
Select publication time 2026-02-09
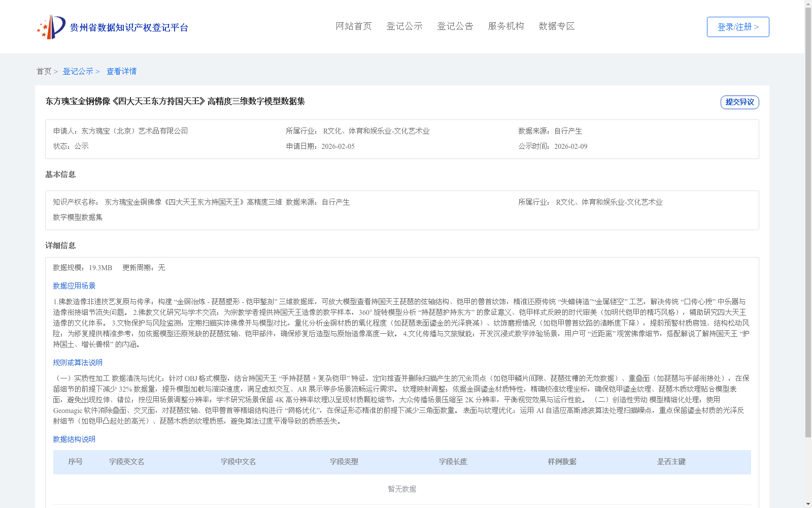[570, 146]
